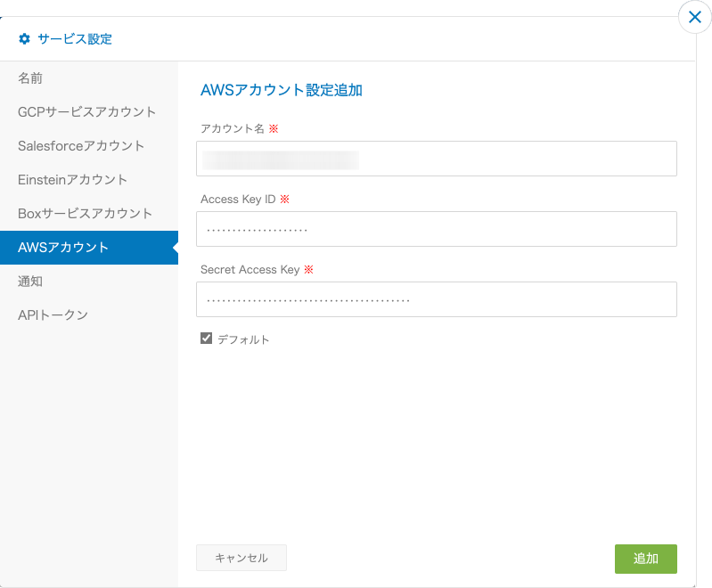Click the gear icon beside サービス設定
Screen dimensions: 712x588
pyautogui.click(x=24, y=39)
